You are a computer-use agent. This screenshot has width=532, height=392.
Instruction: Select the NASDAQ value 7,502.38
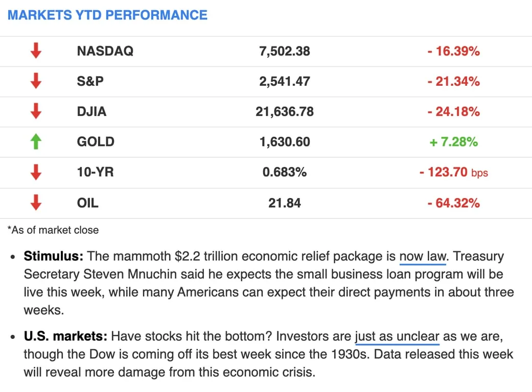(x=285, y=51)
